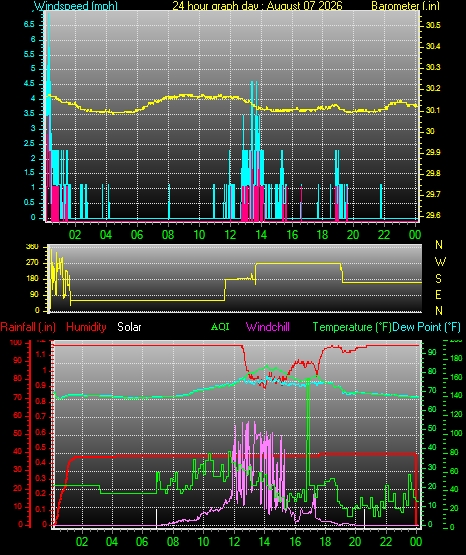This screenshot has width=466, height=555.
Task: Select the Windchill legend label
Action: click(x=267, y=327)
